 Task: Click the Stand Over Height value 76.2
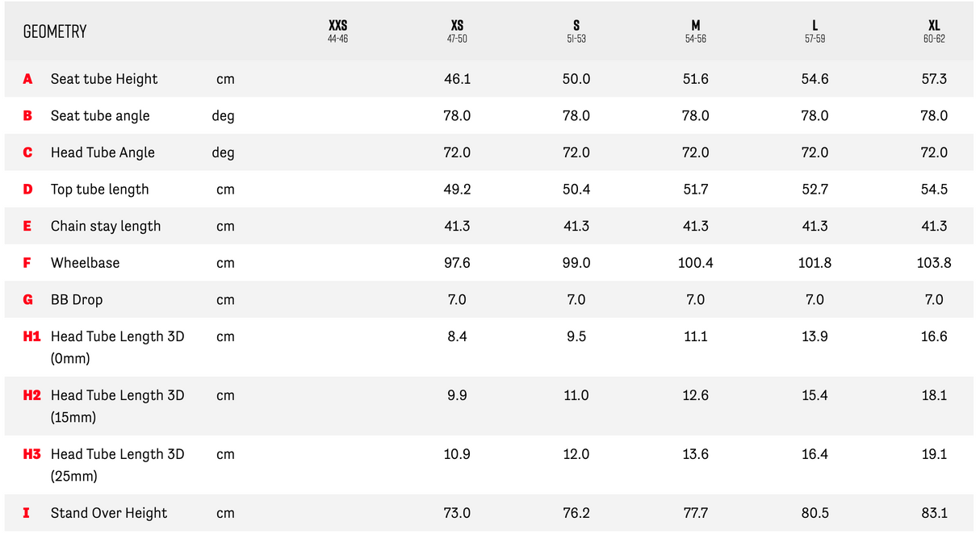pos(576,513)
